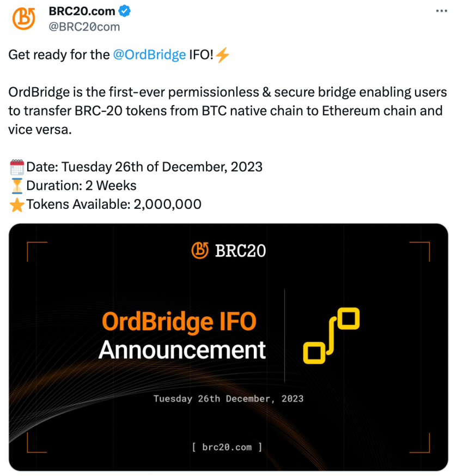Click the BRC20.com profile avatar
The image size is (457, 476).
click(x=23, y=18)
